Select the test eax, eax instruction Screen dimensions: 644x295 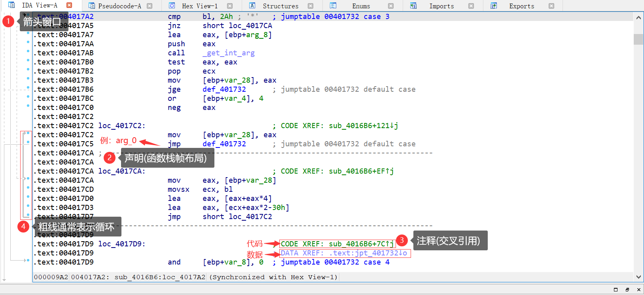203,62
